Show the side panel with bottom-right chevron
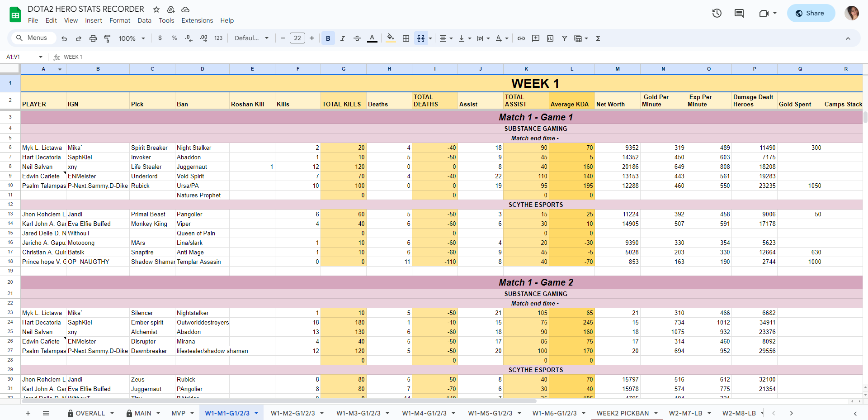Image resolution: width=868 pixels, height=420 pixels. pos(855,413)
